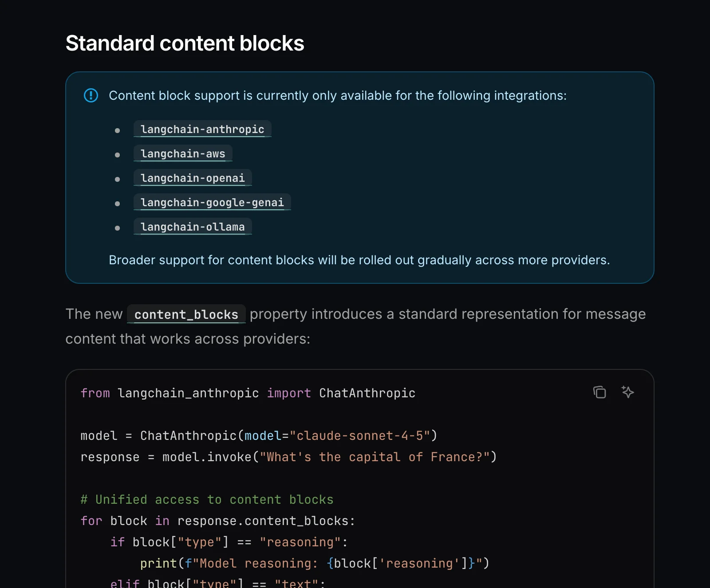Open the langchain-openai package link
The image size is (710, 588).
coord(193,178)
